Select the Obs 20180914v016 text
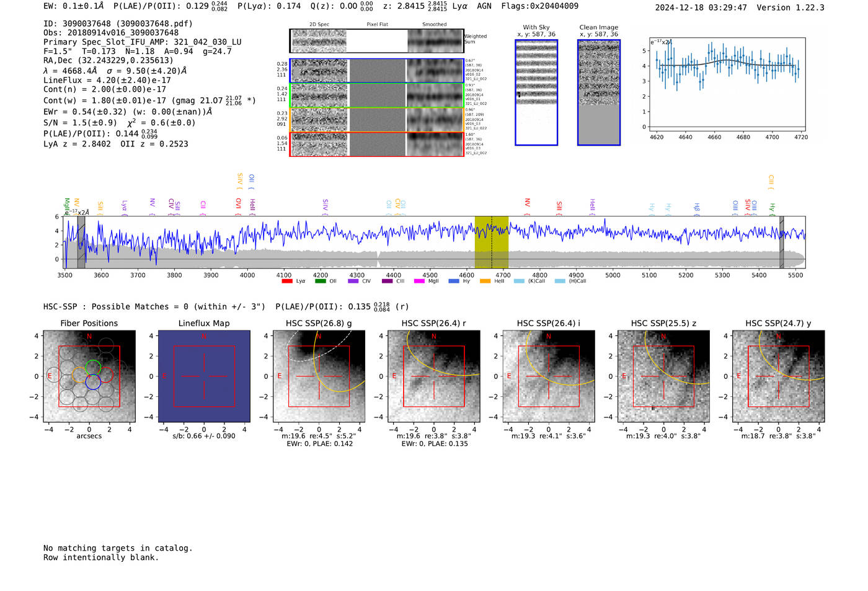The image size is (868, 591). [111, 33]
